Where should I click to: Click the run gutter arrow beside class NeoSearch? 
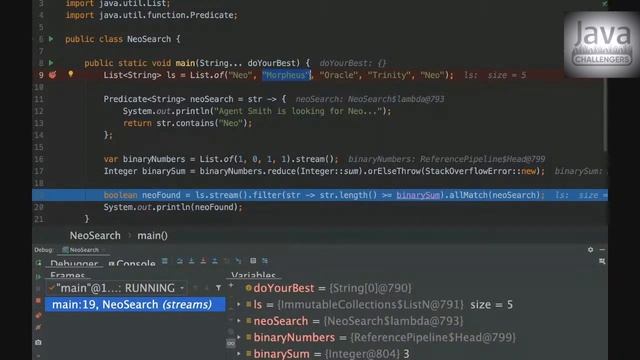pyautogui.click(x=51, y=39)
